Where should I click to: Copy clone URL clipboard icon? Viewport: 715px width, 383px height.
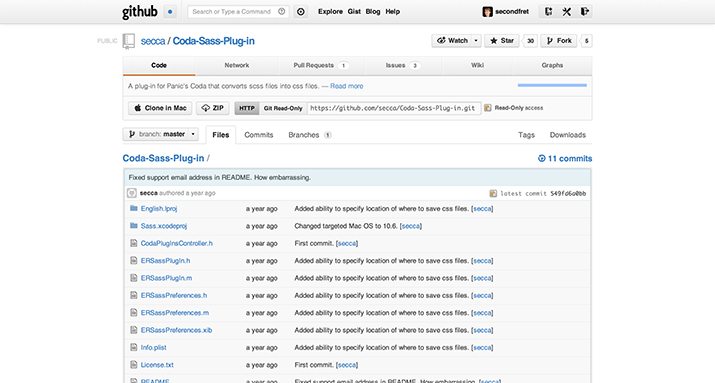[487, 108]
